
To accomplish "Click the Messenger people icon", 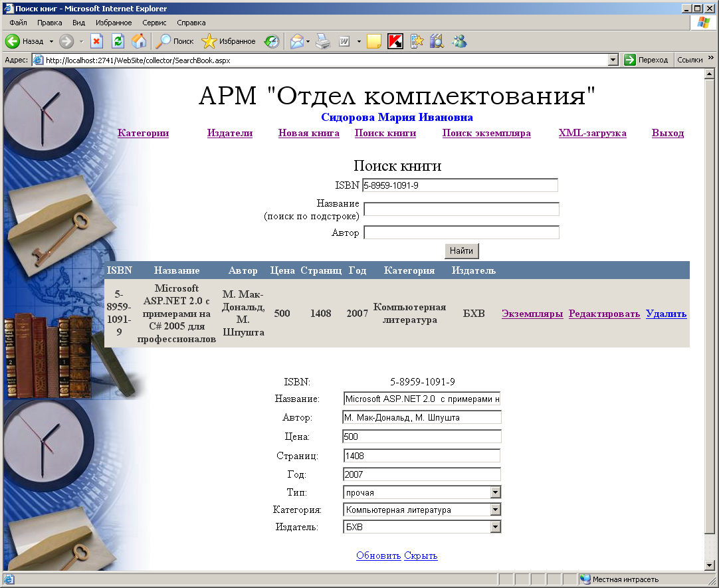I will (459, 41).
